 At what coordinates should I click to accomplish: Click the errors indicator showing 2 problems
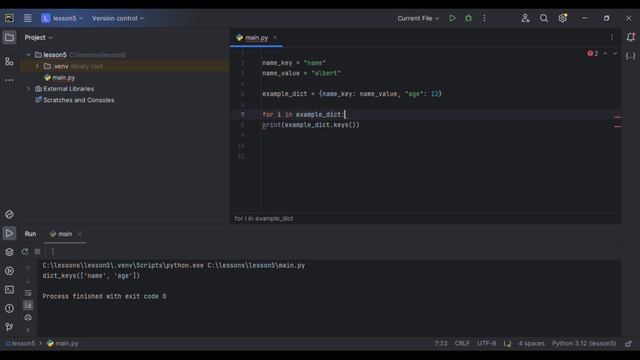[x=593, y=53]
